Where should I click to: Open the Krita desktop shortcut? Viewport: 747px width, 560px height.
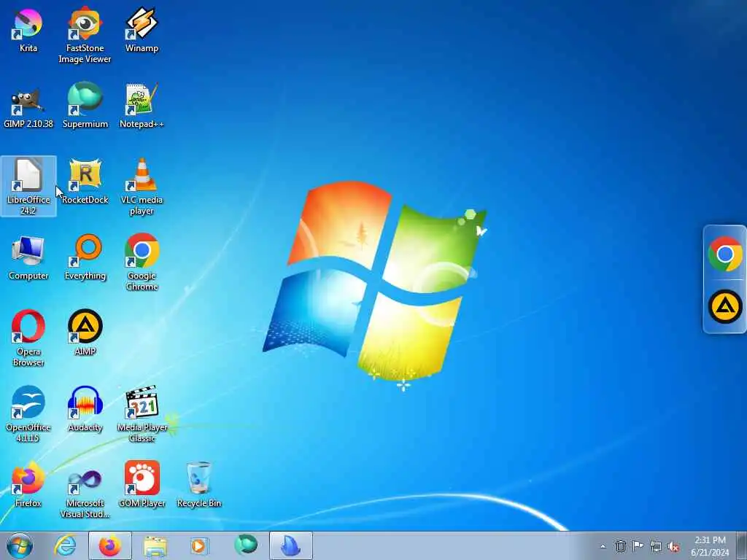[28, 30]
